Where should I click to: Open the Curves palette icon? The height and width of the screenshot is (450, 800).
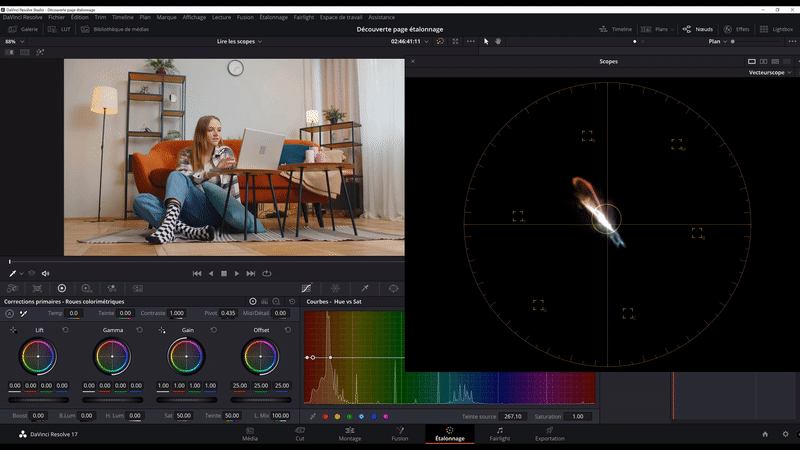pyautogui.click(x=306, y=288)
